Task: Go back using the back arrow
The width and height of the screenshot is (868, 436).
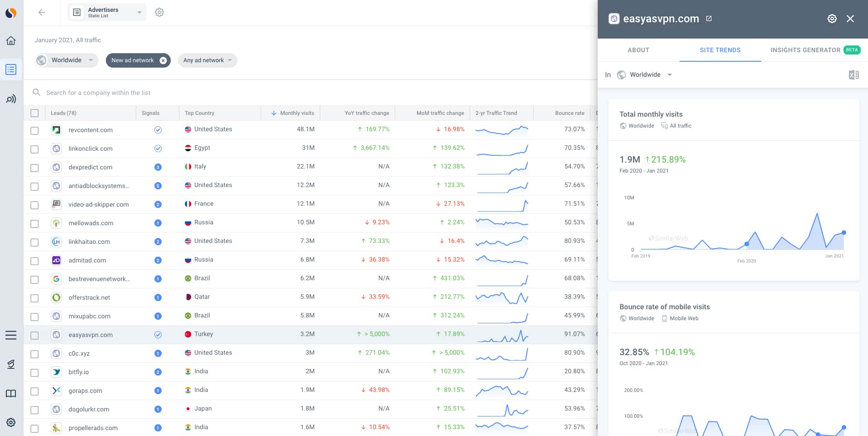Action: [x=42, y=12]
